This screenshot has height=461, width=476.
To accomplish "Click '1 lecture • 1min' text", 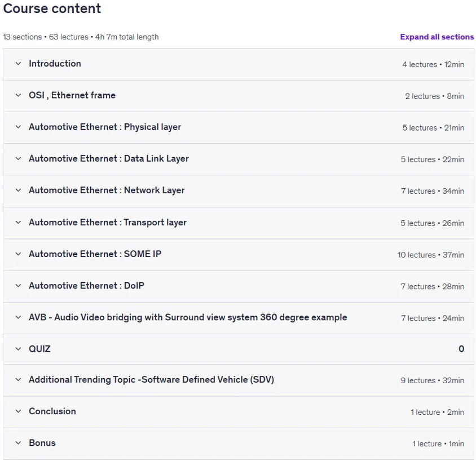I will click(x=438, y=444).
